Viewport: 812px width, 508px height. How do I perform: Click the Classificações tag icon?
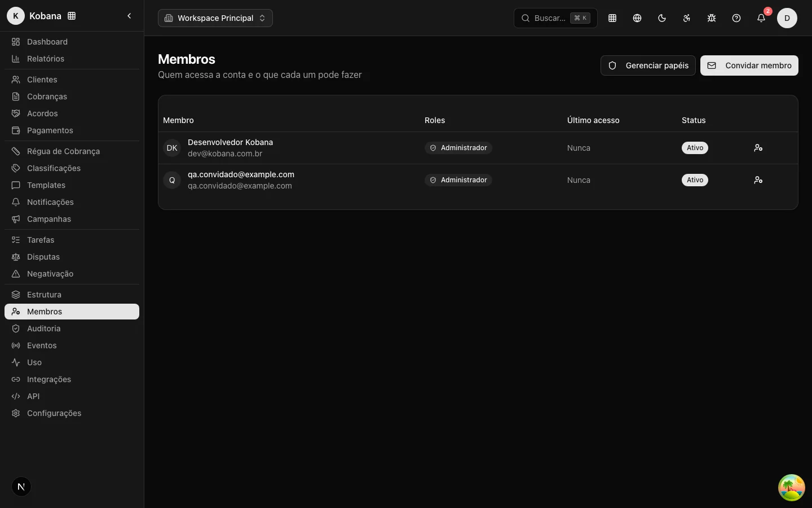(x=16, y=168)
